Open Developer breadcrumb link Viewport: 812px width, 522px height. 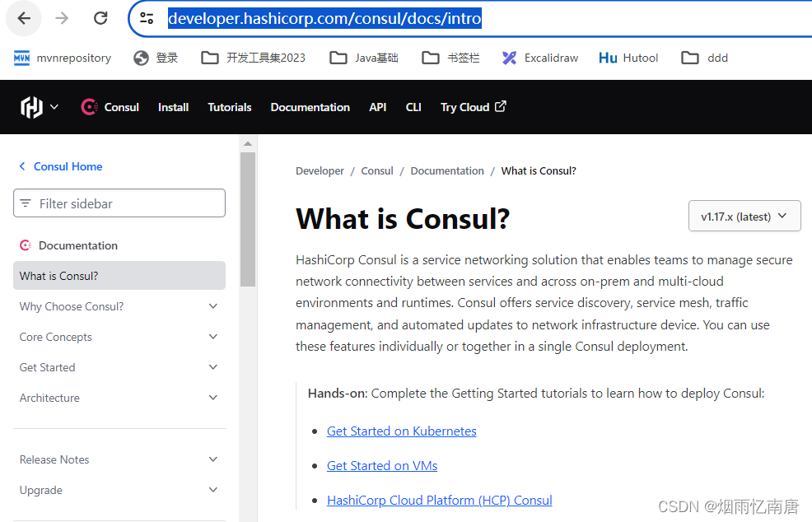tap(320, 171)
